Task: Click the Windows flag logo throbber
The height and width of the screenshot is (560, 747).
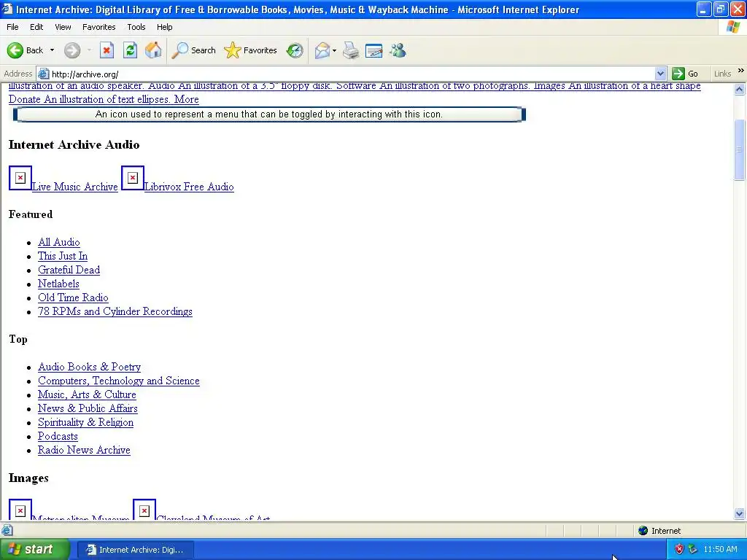Action: [x=733, y=27]
